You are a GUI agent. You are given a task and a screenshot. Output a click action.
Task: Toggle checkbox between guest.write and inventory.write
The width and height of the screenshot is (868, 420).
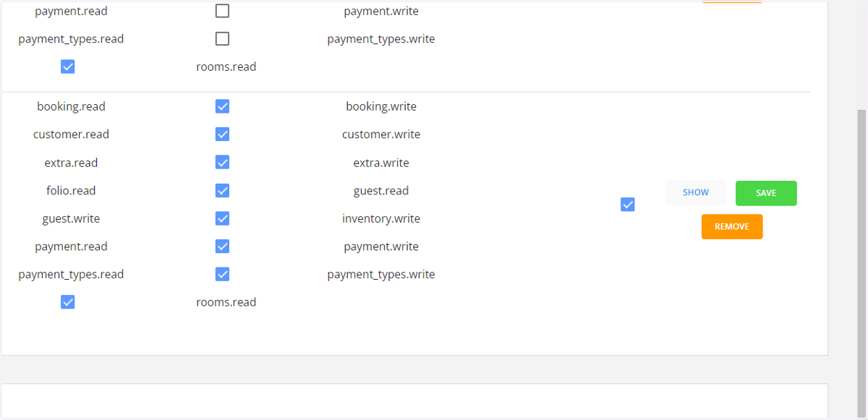[x=223, y=218]
